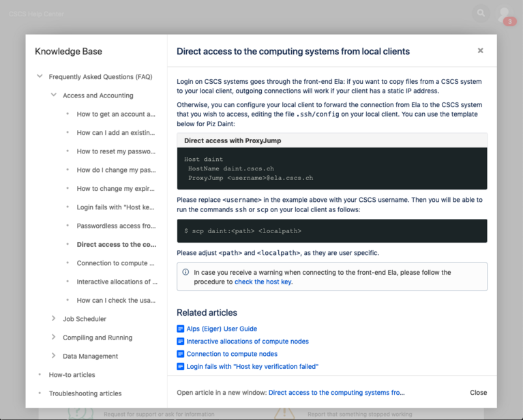Open article in new window via footer link
This screenshot has width=523, height=420.
(x=336, y=393)
